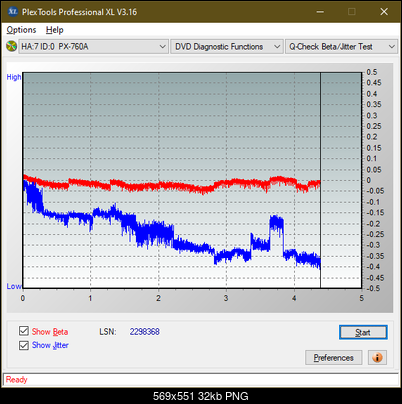This screenshot has height=404, width=402.
Task: Click the x-axis value 2
Action: click(x=158, y=298)
